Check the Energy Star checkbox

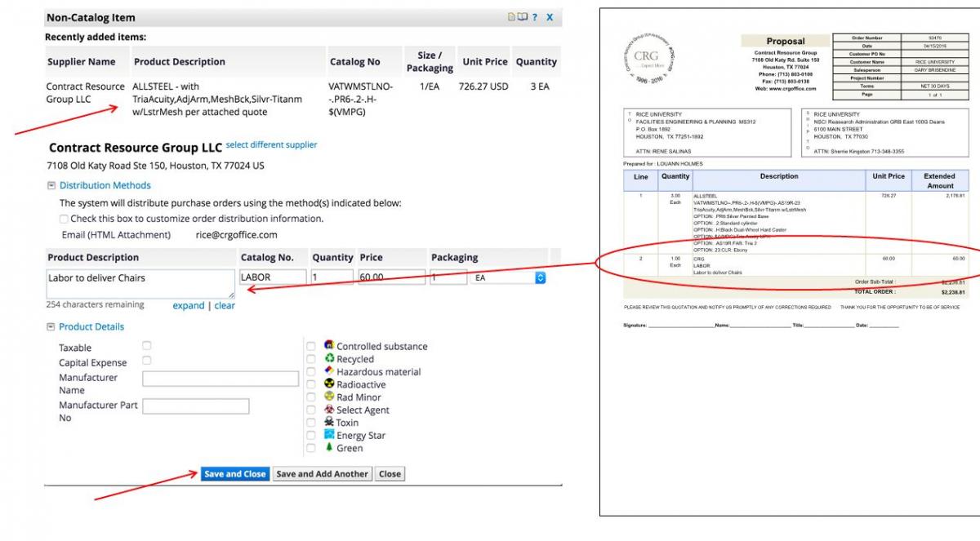(310, 436)
